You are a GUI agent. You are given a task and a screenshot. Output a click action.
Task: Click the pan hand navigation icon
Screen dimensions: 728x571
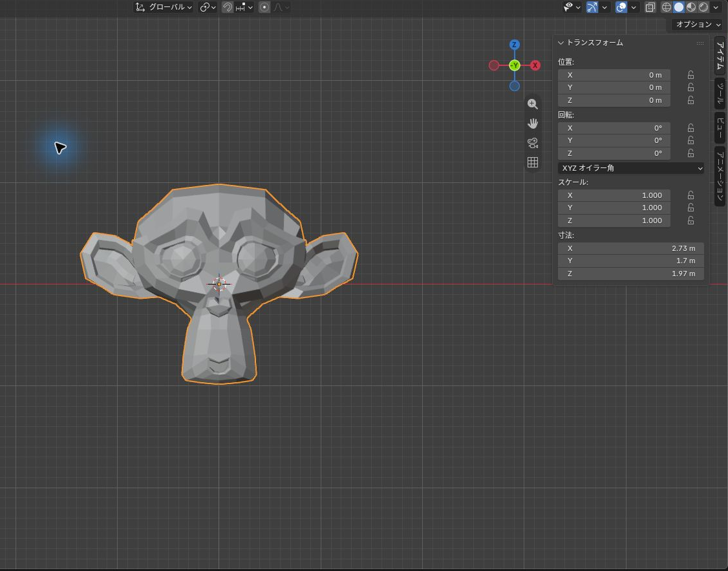coord(533,124)
